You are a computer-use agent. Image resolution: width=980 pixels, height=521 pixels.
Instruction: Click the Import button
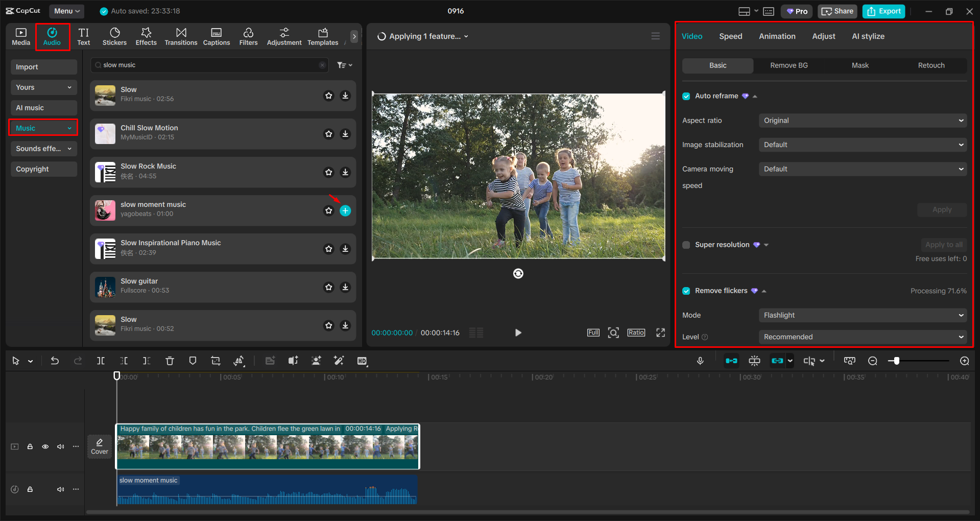[43, 67]
